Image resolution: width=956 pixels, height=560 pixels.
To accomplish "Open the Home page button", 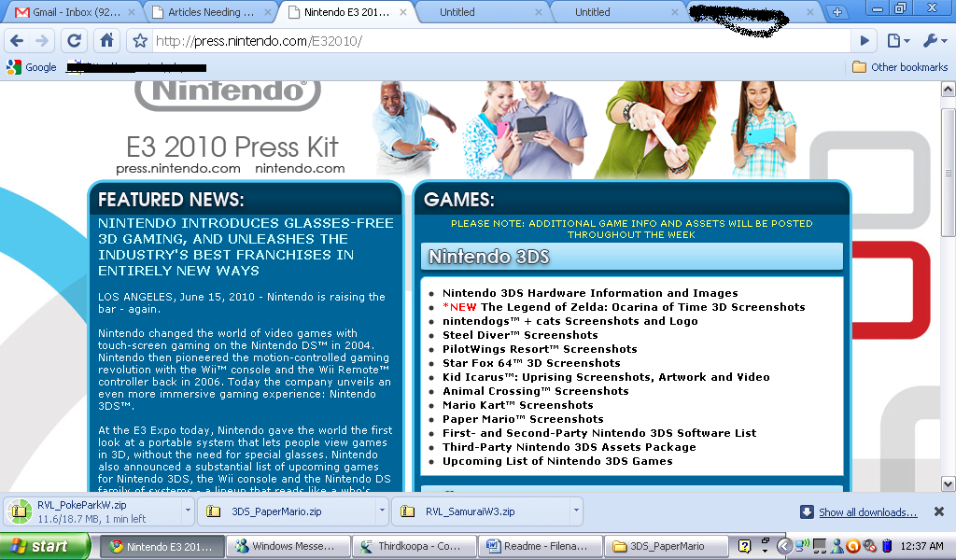I will [106, 41].
